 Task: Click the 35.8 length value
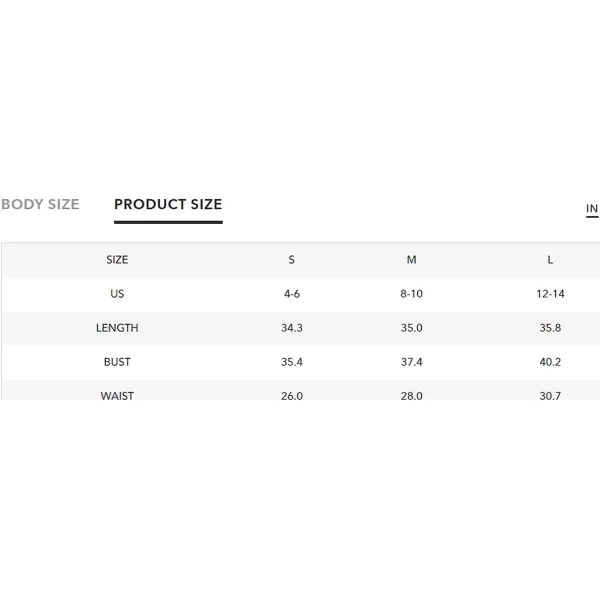[550, 328]
